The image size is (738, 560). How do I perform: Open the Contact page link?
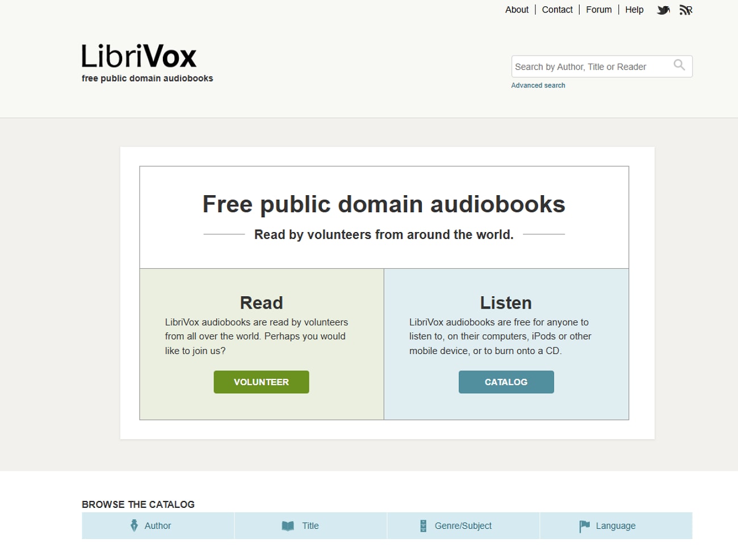coord(557,10)
